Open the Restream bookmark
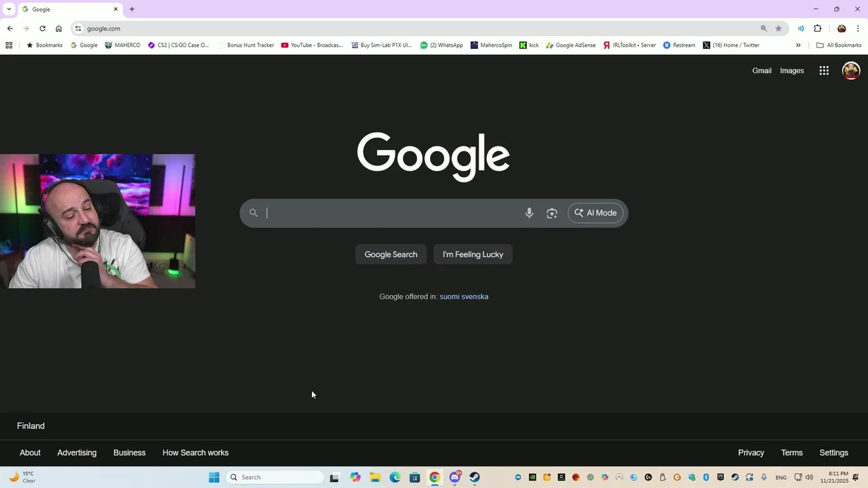The width and height of the screenshot is (868, 488). (679, 45)
